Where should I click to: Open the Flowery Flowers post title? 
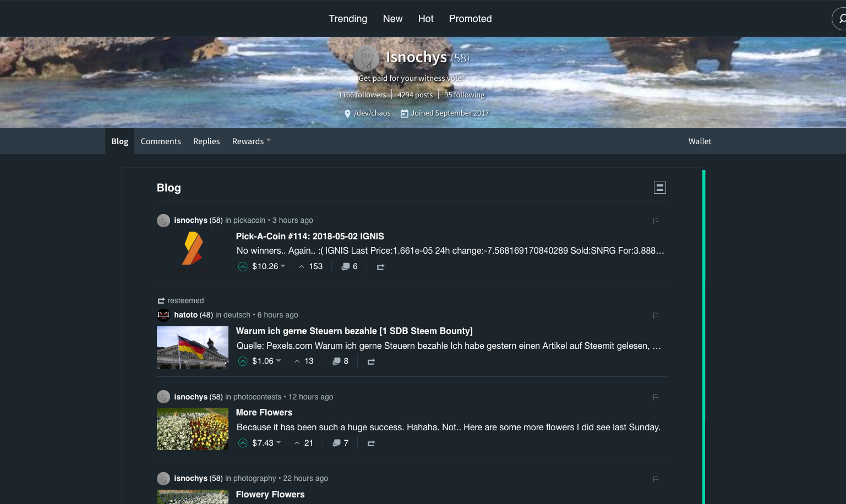(x=270, y=494)
